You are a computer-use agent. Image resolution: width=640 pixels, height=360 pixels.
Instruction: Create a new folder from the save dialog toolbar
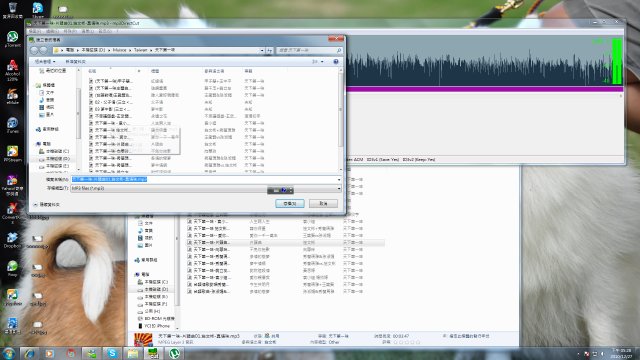click(76, 62)
